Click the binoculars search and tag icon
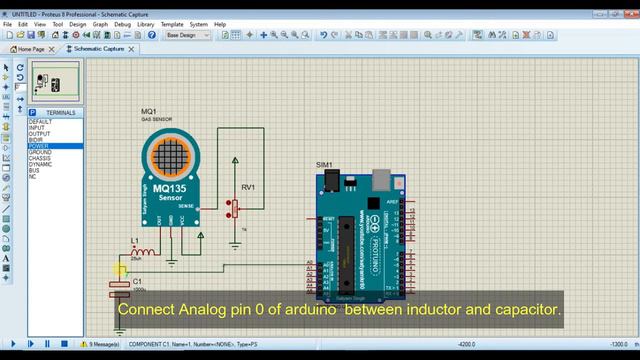The height and width of the screenshot is (360, 640). click(x=492, y=35)
